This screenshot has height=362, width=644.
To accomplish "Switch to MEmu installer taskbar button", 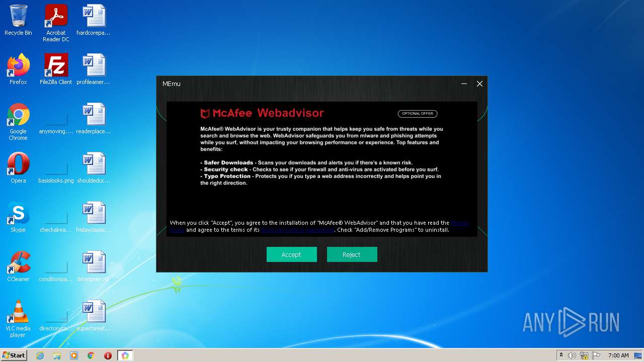I will pos(125,355).
